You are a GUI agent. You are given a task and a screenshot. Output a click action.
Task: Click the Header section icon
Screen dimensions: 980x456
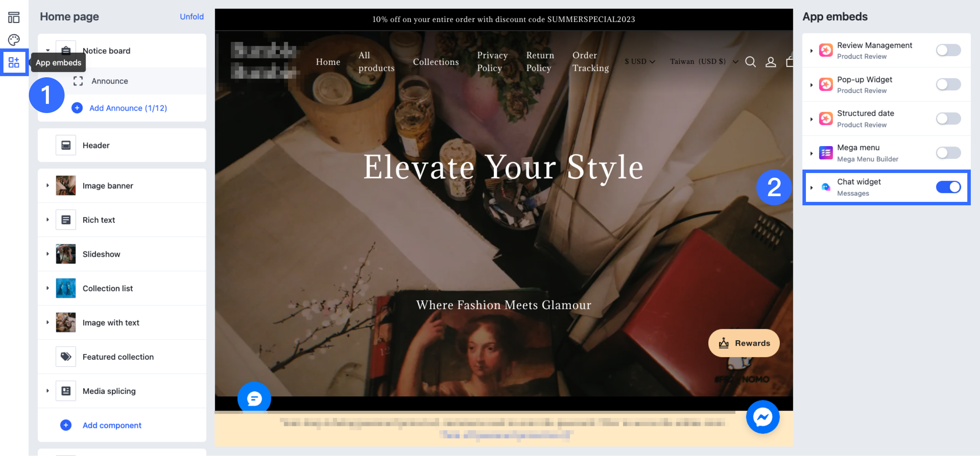tap(66, 145)
